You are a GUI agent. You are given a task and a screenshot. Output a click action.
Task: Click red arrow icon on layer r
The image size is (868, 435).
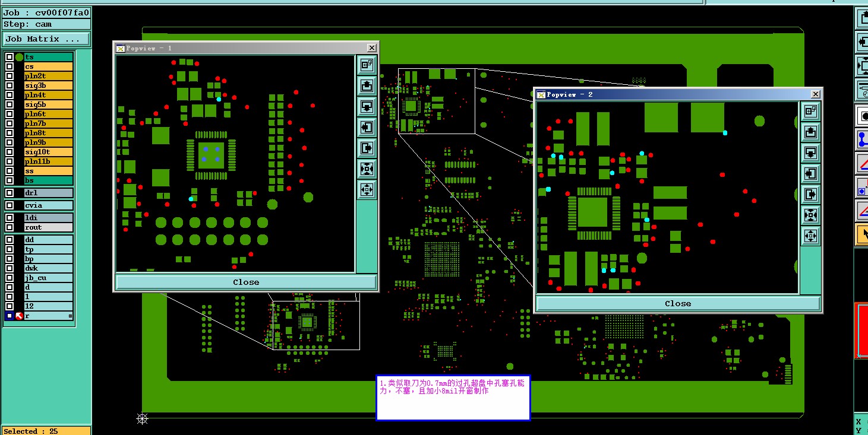tap(19, 316)
